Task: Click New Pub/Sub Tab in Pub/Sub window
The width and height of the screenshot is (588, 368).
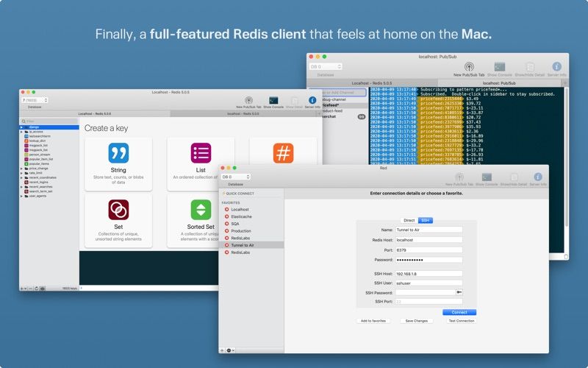Action: click(x=469, y=69)
